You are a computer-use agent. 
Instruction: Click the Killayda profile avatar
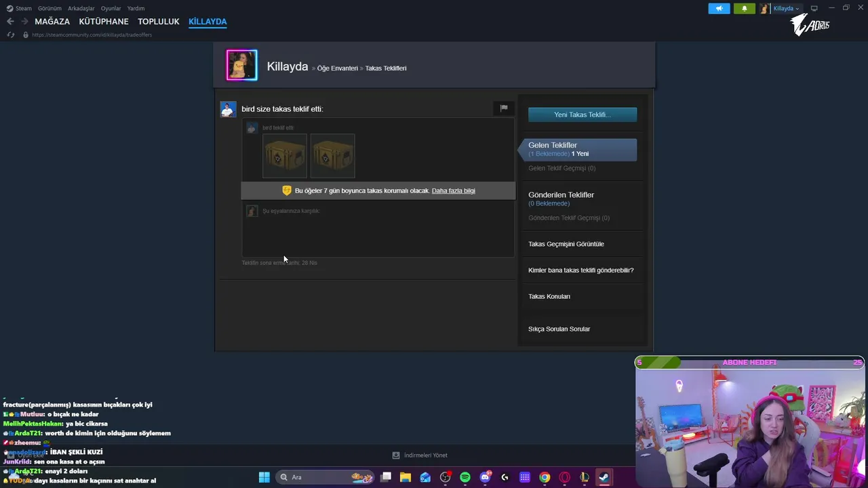point(241,65)
